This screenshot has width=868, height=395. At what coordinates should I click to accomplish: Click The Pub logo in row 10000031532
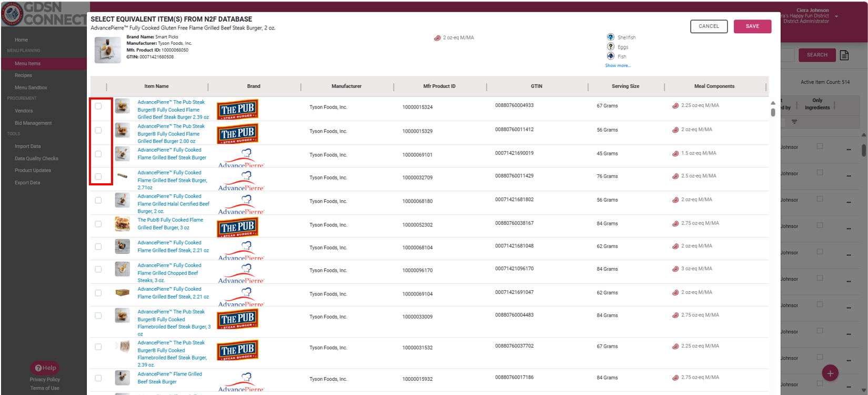coord(238,350)
